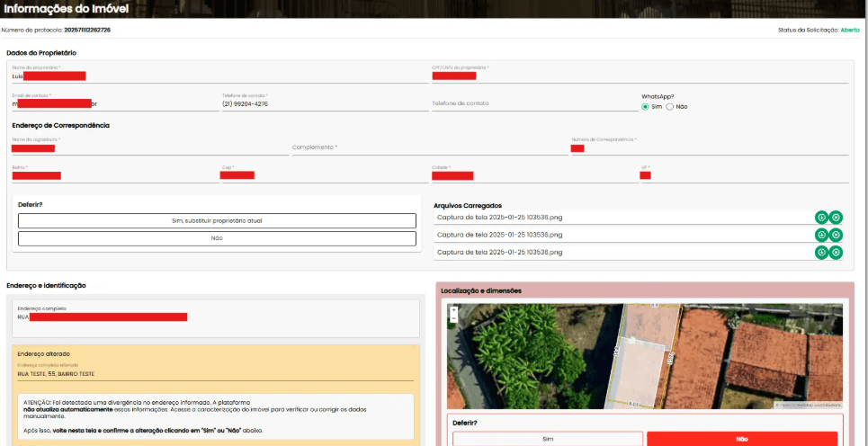Image resolution: width=868 pixels, height=446 pixels.
Task: Focus the Email de contato field
Action: (114, 102)
